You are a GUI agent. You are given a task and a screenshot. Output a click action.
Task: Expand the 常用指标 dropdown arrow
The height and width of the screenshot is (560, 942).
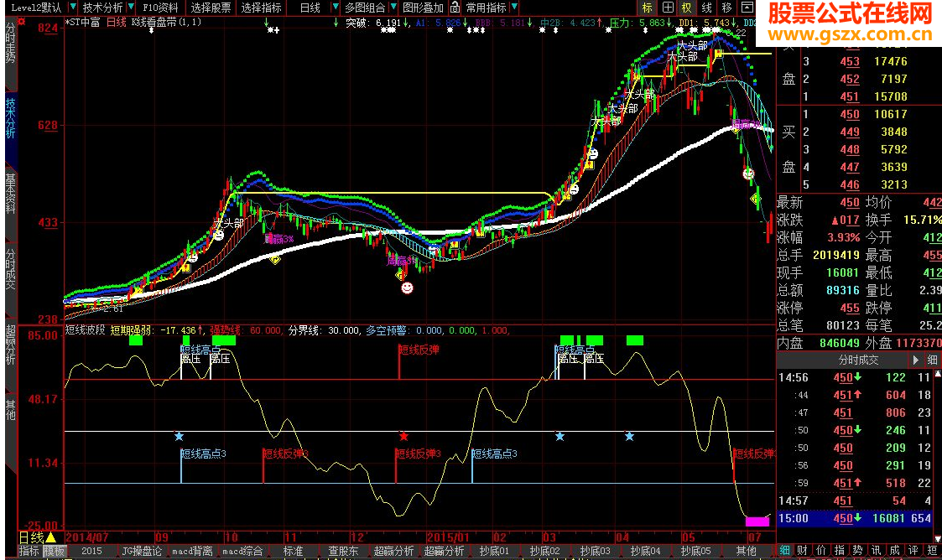514,8
